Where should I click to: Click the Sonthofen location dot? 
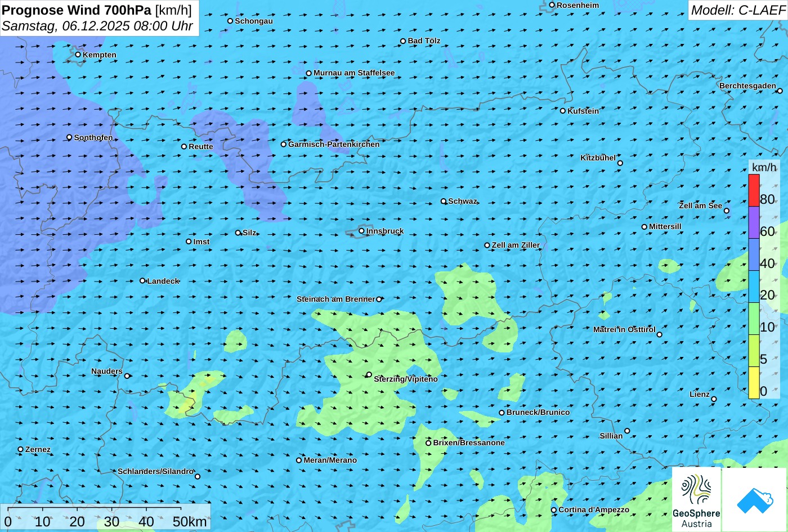[x=70, y=137]
